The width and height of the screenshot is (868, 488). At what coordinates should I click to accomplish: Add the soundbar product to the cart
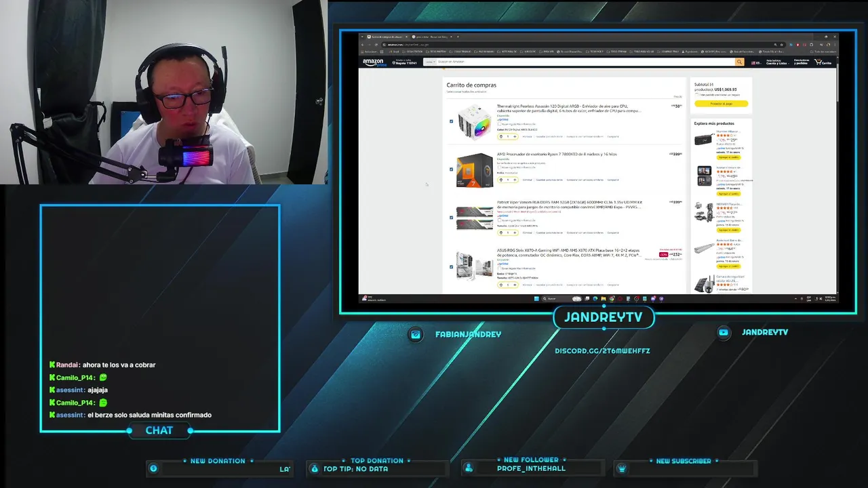click(728, 266)
